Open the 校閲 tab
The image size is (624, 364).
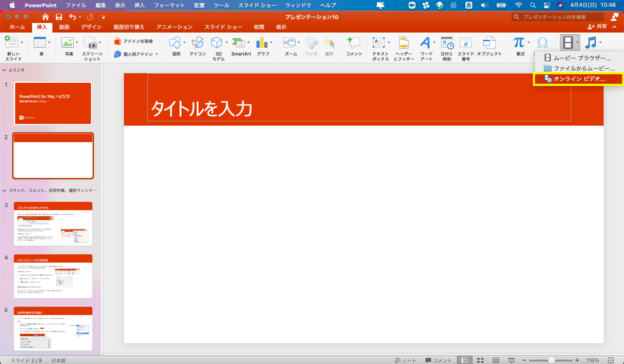[x=259, y=27]
